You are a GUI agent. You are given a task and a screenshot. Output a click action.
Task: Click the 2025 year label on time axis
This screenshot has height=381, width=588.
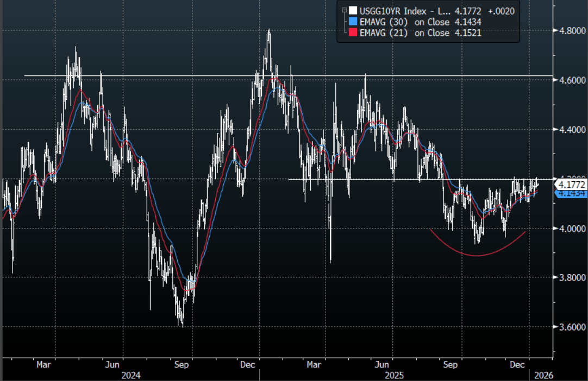392,375
